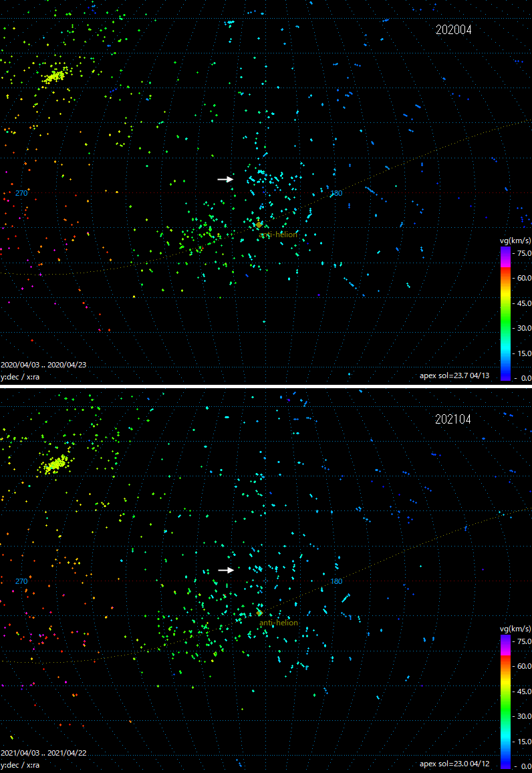Viewport: 532px width, 773px height.
Task: Click the apex sol=23.7 04/13 label
Action: pyautogui.click(x=454, y=375)
